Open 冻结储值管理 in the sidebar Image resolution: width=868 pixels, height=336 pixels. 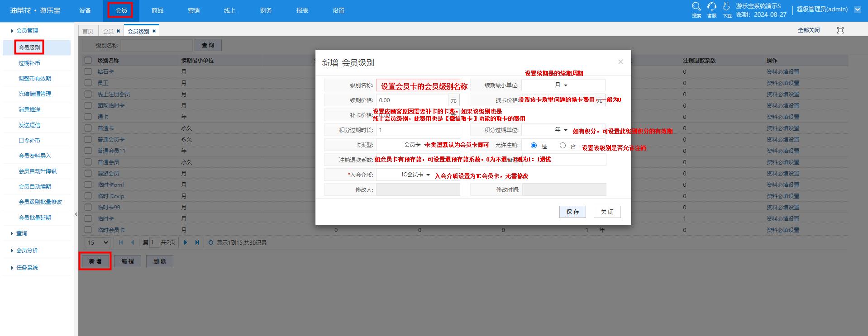tap(35, 94)
